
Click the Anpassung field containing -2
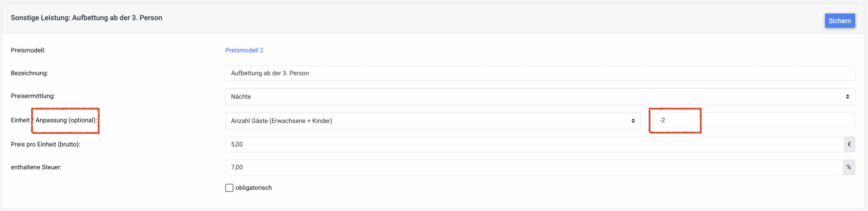(x=753, y=120)
